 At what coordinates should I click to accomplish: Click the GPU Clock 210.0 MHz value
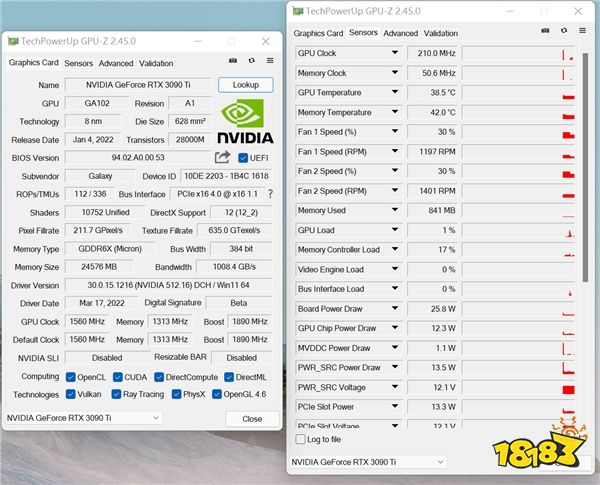tap(432, 53)
